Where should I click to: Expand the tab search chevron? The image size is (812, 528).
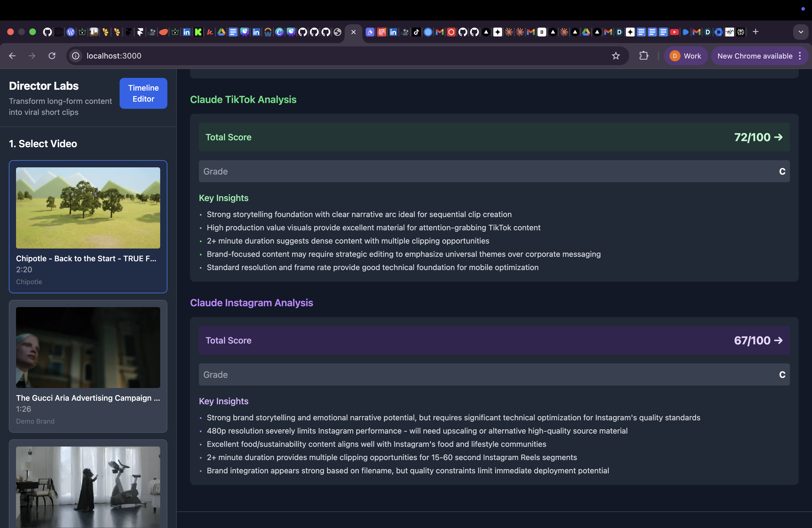tap(800, 32)
